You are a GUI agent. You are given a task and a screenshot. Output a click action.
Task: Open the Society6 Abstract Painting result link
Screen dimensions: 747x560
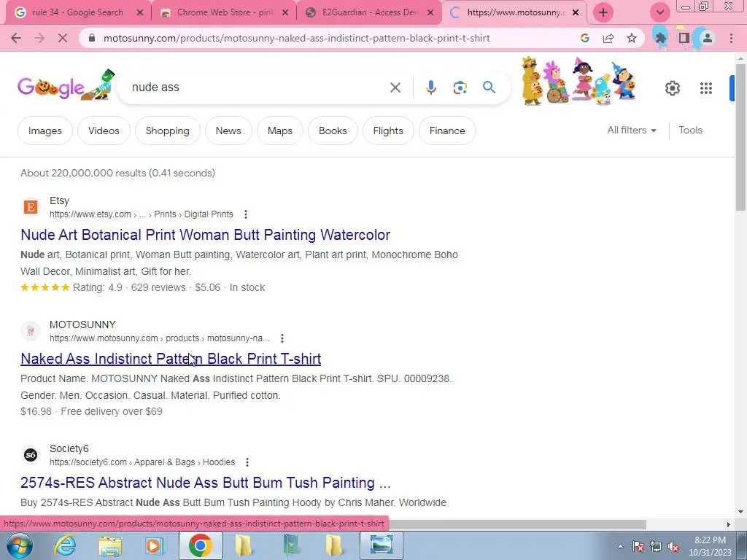click(x=205, y=483)
